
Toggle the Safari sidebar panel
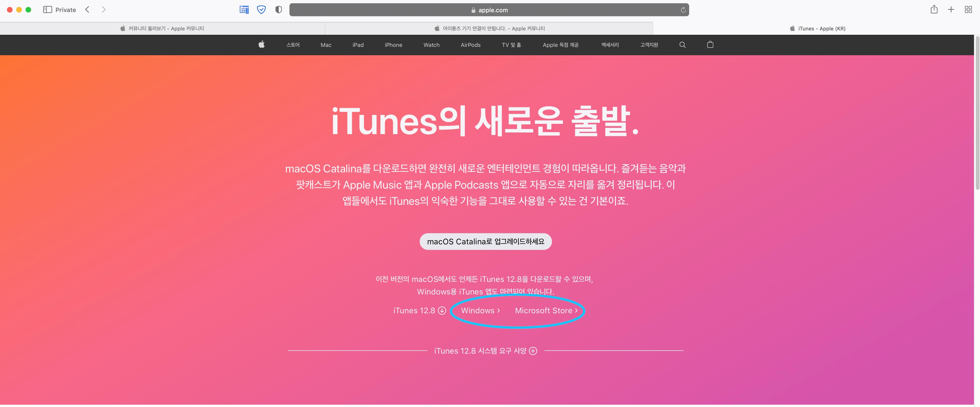48,10
